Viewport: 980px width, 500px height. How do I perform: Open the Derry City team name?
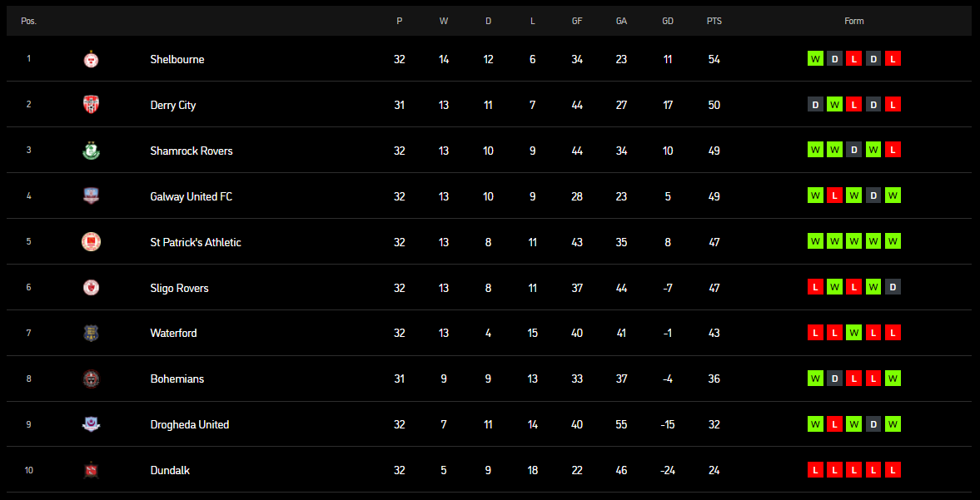pyautogui.click(x=173, y=105)
